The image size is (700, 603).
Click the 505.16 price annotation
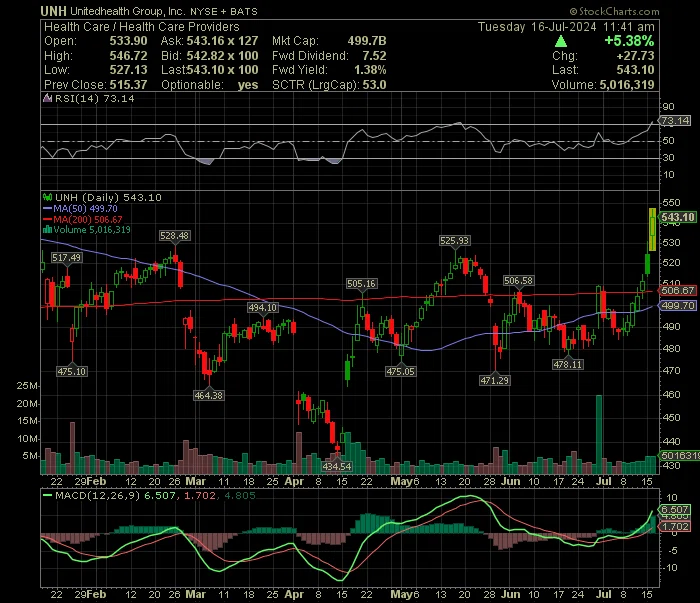coord(362,284)
